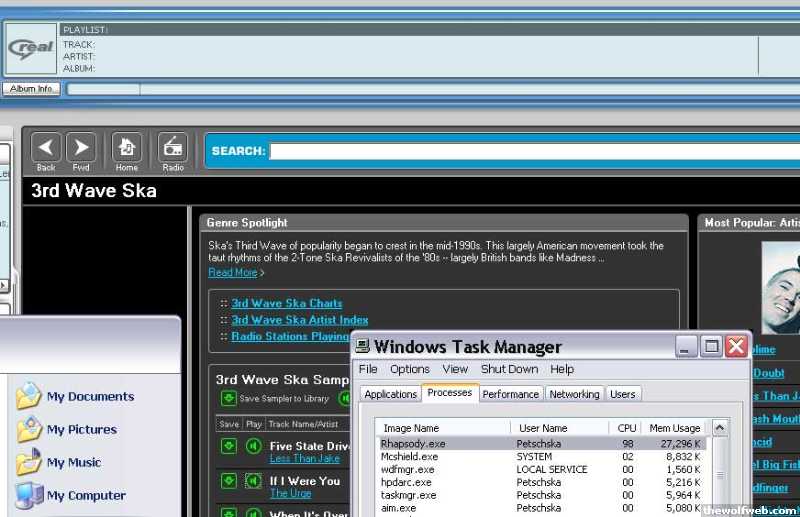Sort processes by CPU column header
This screenshot has height=517, width=800.
[x=627, y=428]
